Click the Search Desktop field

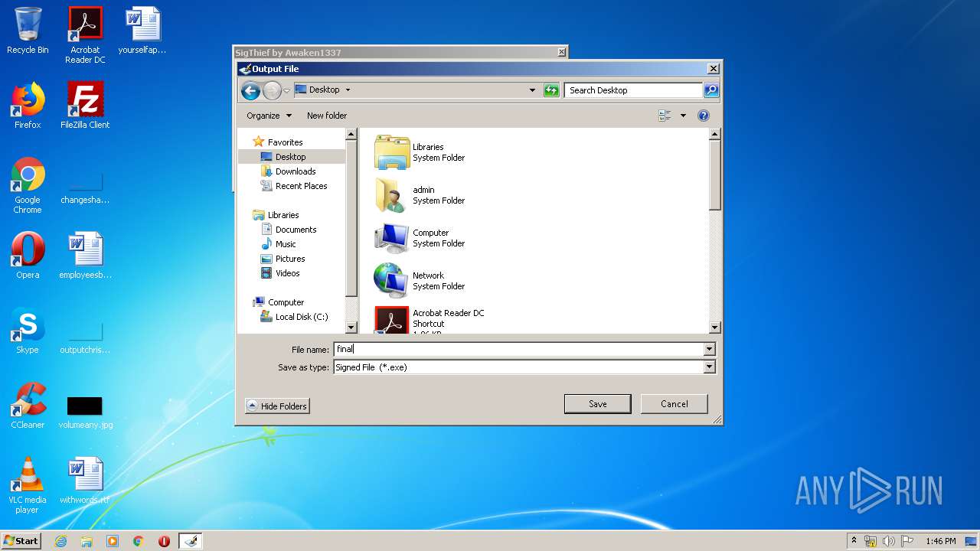pos(633,90)
